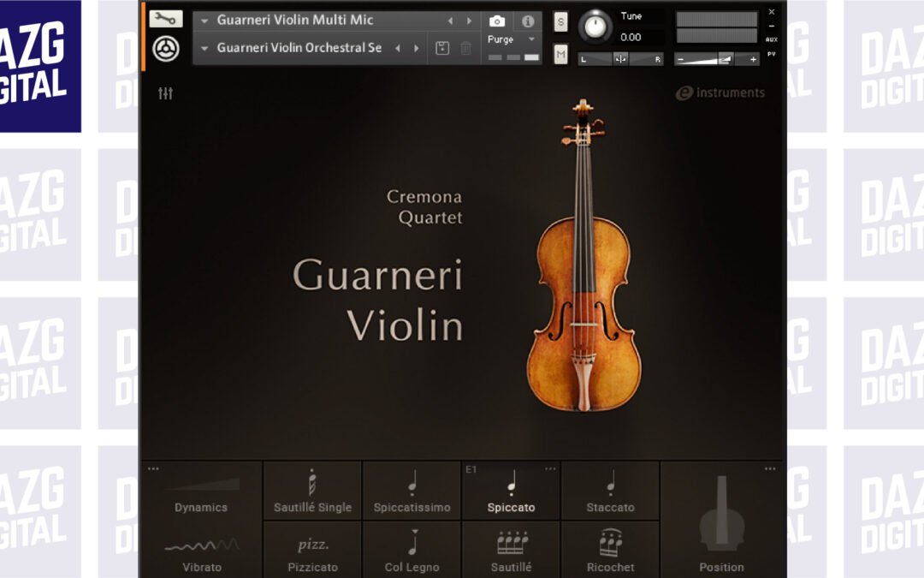Click the volume slider handle
This screenshot has height=578, width=924.
[726, 59]
